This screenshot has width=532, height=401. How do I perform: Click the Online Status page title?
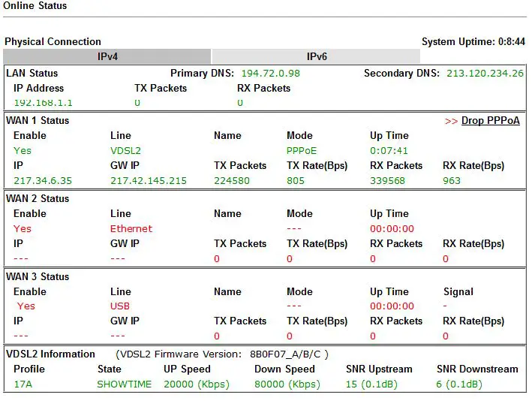35,6
